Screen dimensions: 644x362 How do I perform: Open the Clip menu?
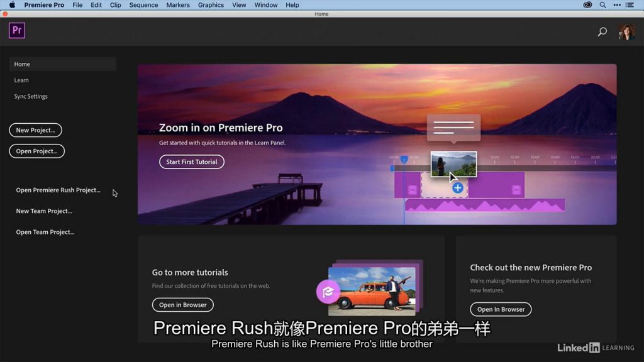click(116, 5)
